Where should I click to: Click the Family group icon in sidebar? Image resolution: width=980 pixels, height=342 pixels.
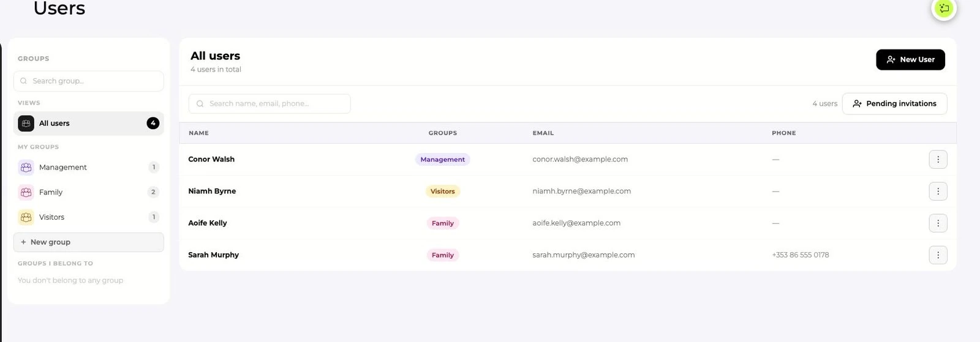click(x=26, y=192)
